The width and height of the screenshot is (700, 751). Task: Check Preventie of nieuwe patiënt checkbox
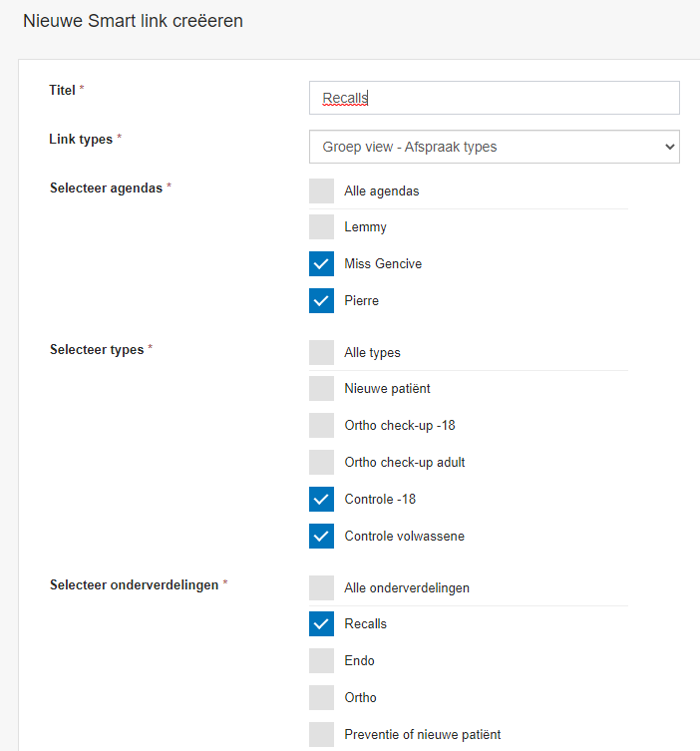coord(321,734)
